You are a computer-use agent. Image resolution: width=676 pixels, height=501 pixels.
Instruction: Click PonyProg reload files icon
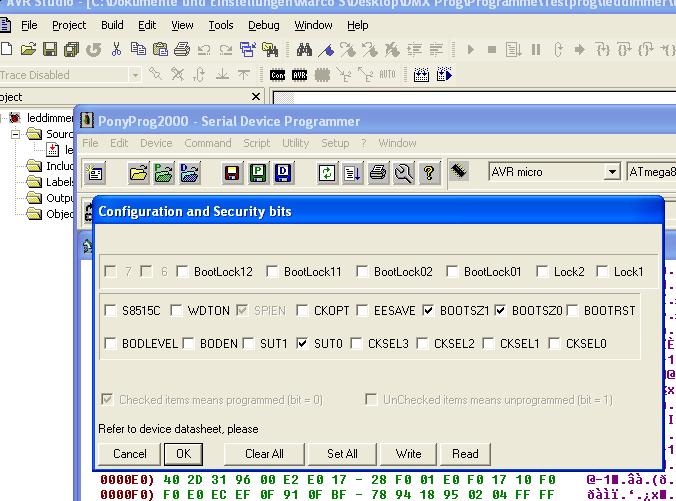(327, 173)
